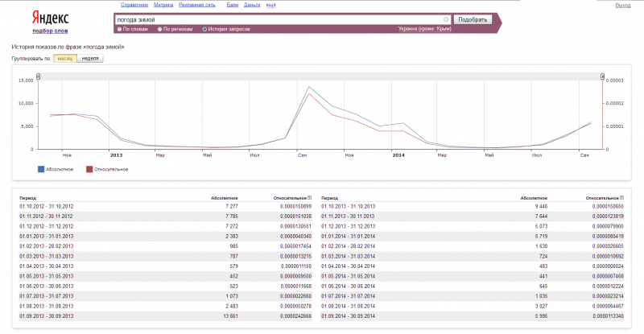Toggle the blue Абсолютное legend marker
Viewport: 644px width, 334px height.
[41, 169]
